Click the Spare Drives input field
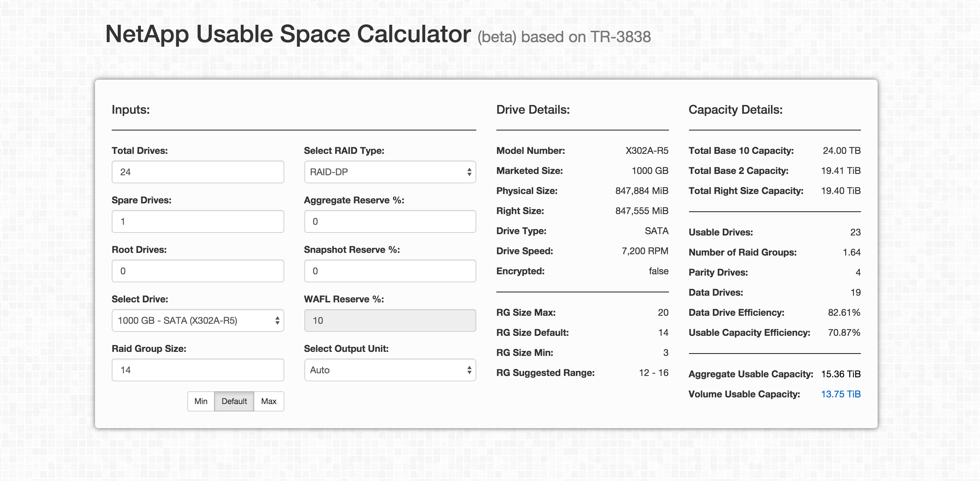The width and height of the screenshot is (980, 481). (x=197, y=221)
